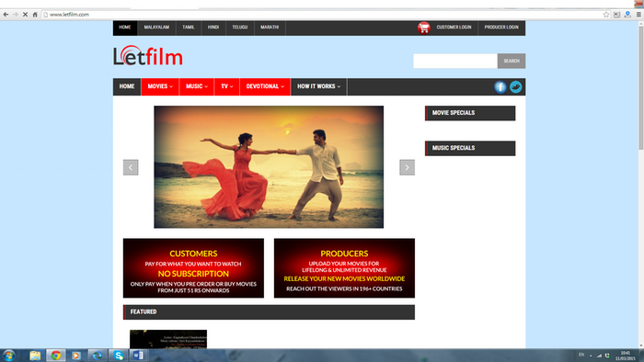
Task: Open the Customer Login link
Action: tap(454, 28)
